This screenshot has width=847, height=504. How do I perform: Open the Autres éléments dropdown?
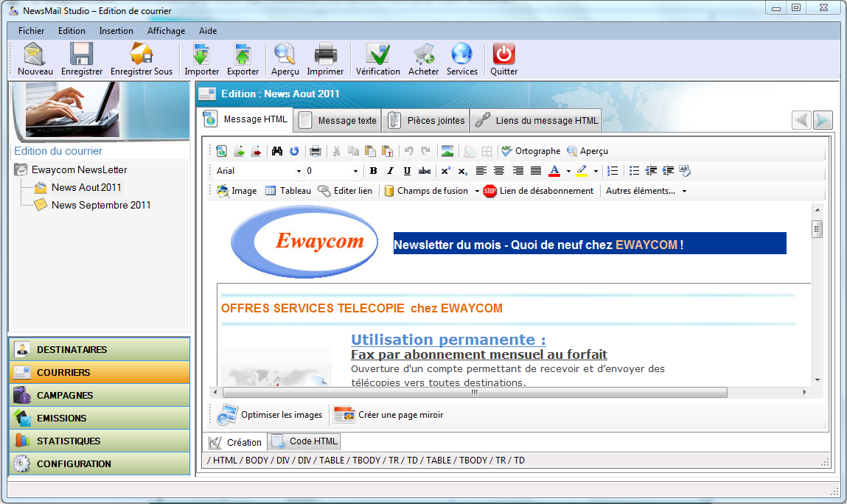tap(684, 191)
